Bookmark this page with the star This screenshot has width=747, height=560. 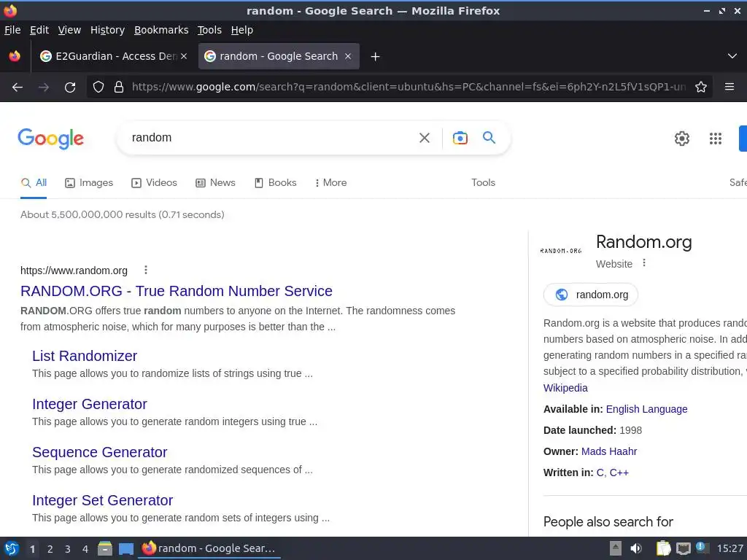701,87
